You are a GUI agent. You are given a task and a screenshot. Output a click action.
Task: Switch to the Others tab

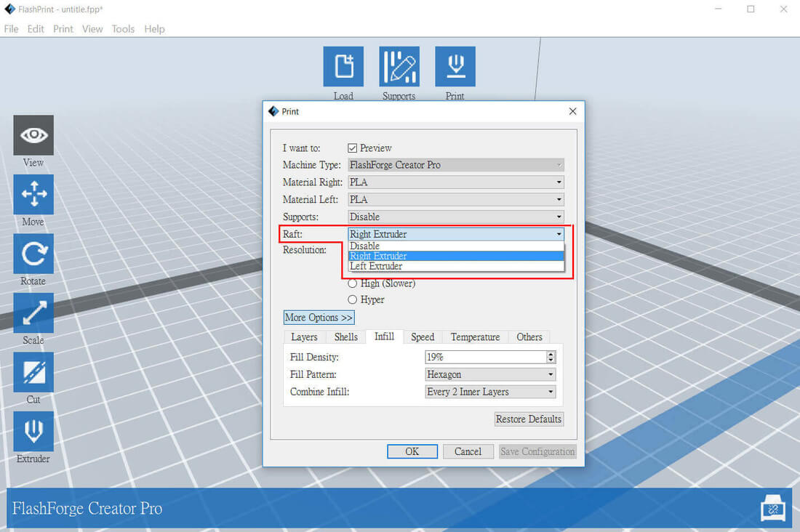point(529,337)
